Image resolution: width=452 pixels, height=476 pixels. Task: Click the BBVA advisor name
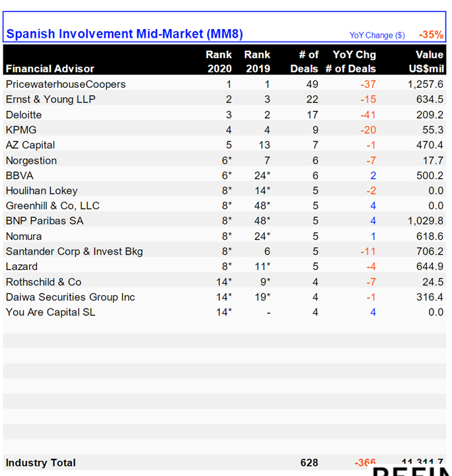(19, 176)
